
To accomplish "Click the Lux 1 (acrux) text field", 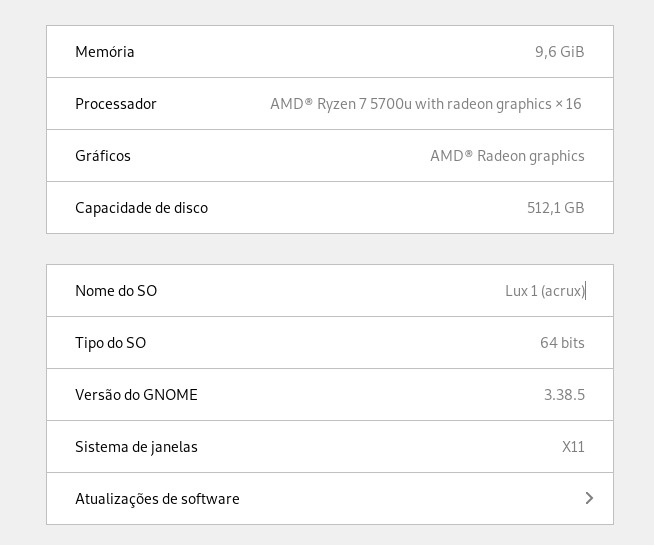I will pyautogui.click(x=545, y=291).
